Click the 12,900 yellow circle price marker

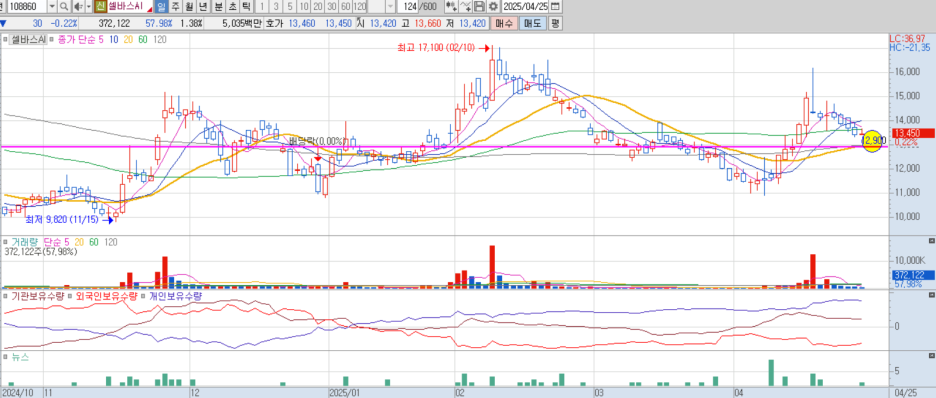click(x=872, y=140)
